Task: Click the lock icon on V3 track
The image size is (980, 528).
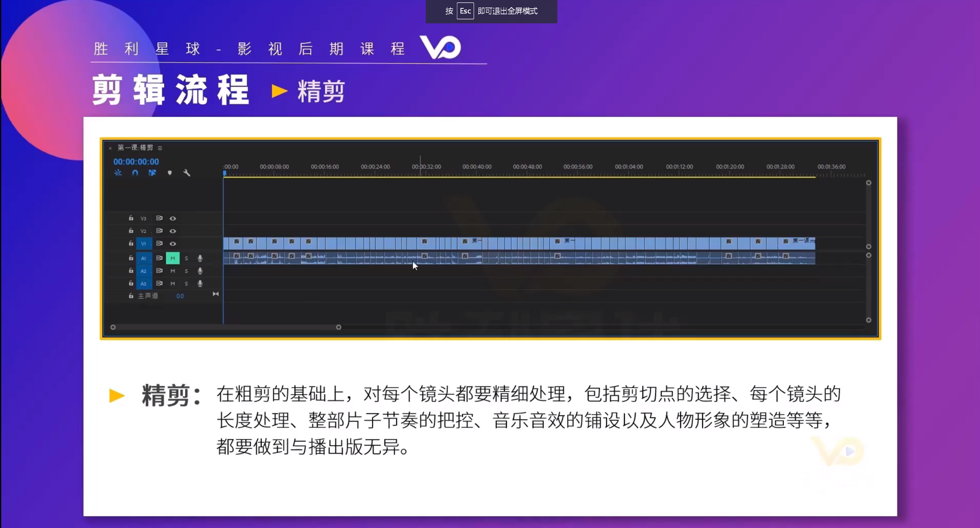Action: [131, 218]
